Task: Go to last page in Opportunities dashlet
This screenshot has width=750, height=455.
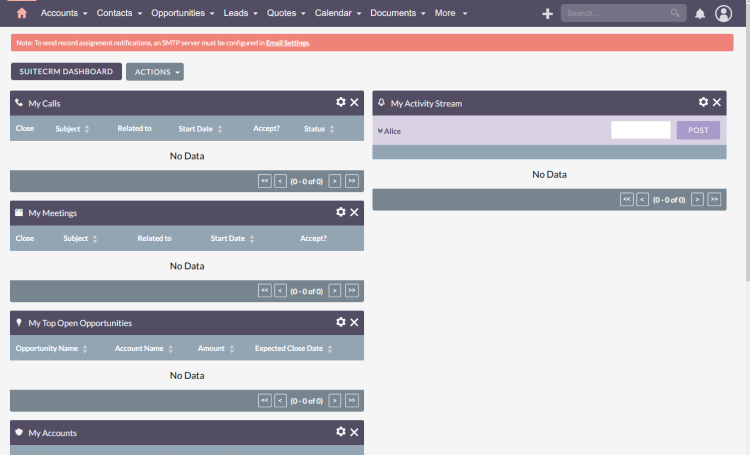Action: click(x=352, y=400)
